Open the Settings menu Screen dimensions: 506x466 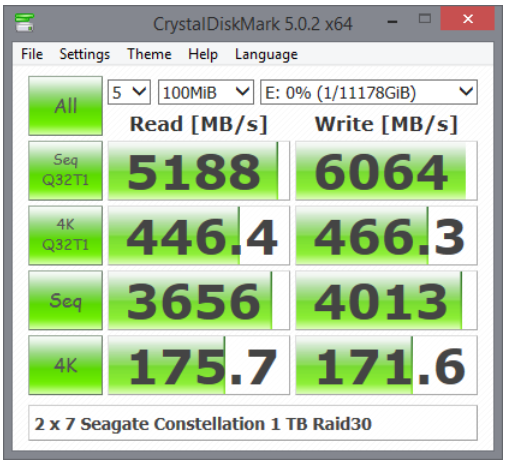coord(85,54)
